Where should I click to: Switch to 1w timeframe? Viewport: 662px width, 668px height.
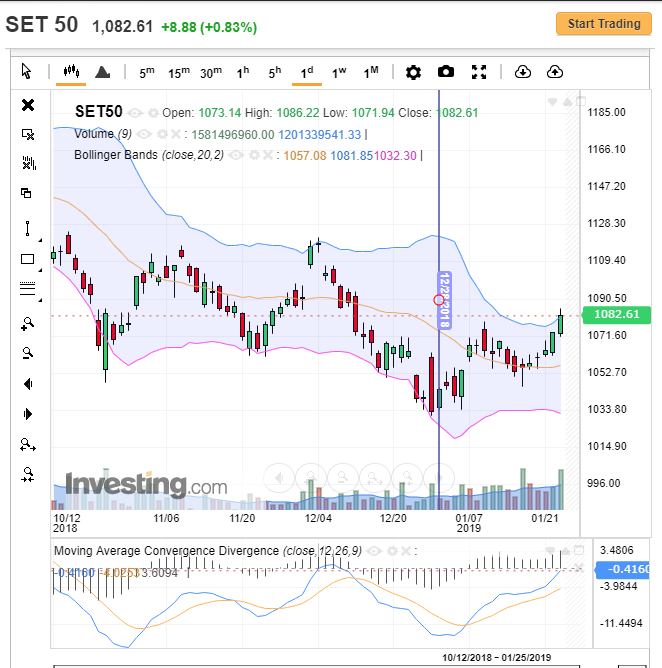click(x=339, y=72)
